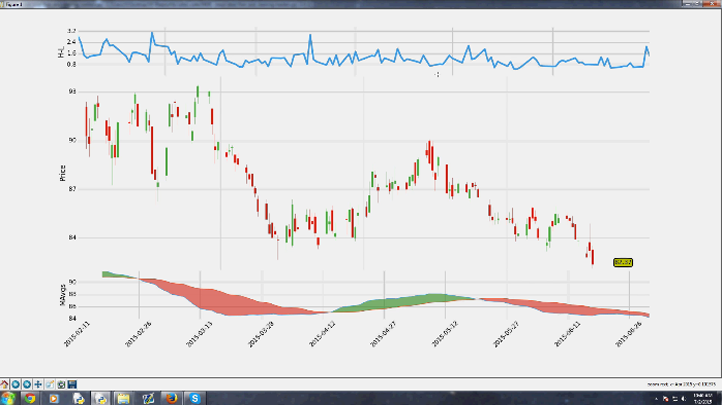
Task: Open Configure subplots dialog
Action: tap(61, 383)
